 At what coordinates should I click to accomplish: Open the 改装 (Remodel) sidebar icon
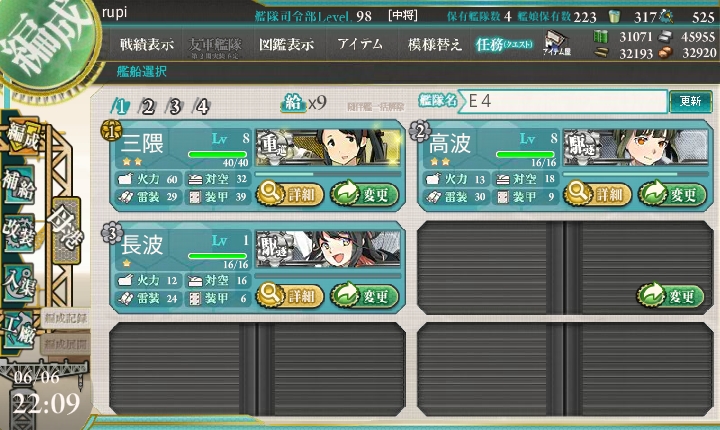coord(19,234)
